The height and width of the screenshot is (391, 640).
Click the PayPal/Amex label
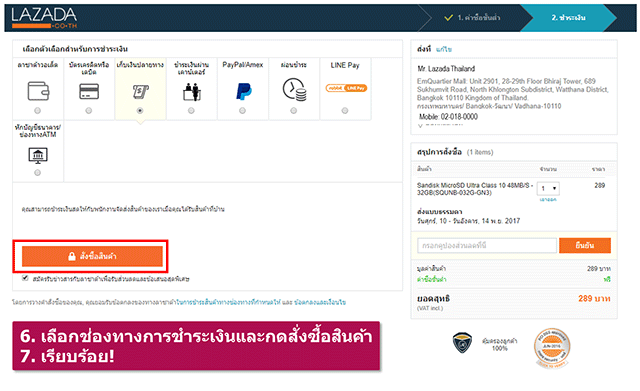pos(243,65)
